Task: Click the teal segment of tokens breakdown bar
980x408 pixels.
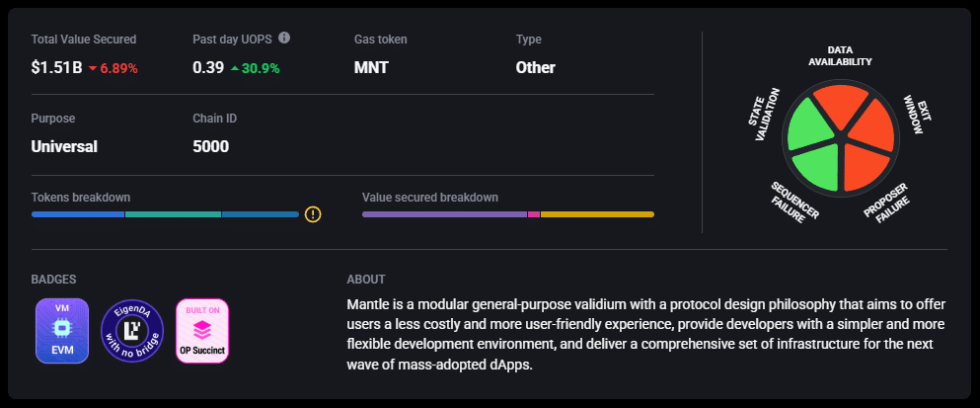Action: [173, 213]
